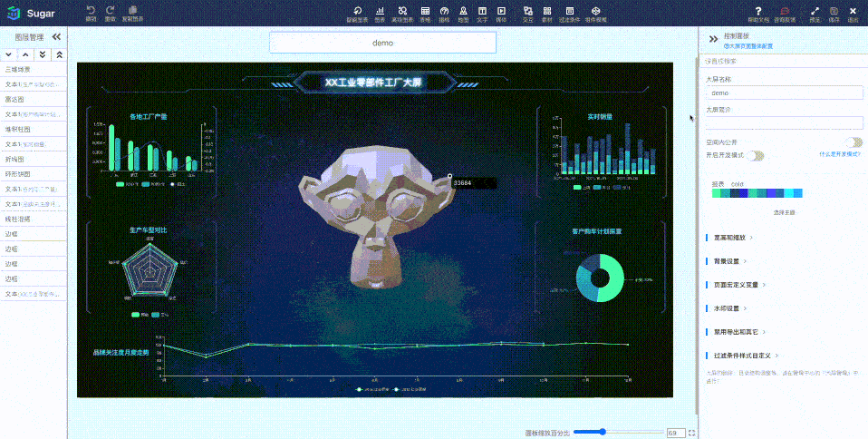Image resolution: width=868 pixels, height=439 pixels.
Task: Click the 选择主题 button
Action: click(x=784, y=212)
